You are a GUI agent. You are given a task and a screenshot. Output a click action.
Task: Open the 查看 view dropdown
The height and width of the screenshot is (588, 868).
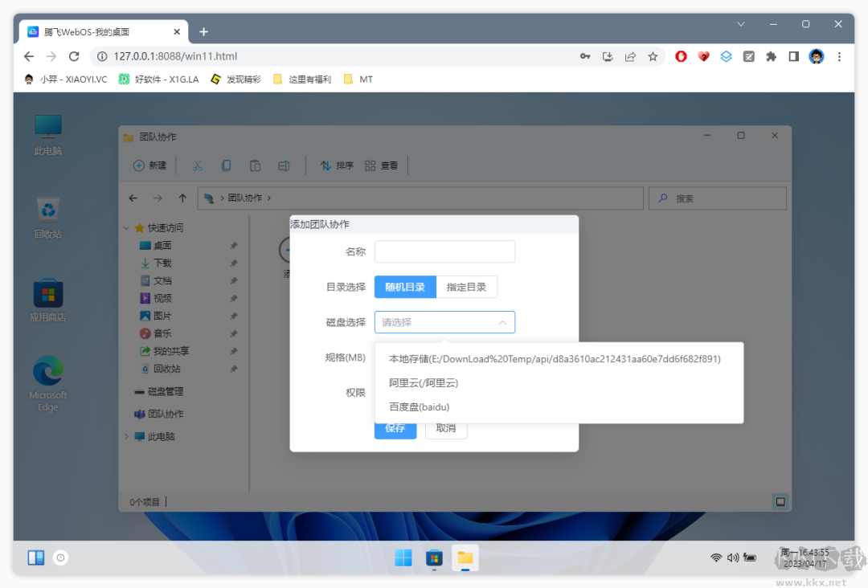tap(382, 165)
